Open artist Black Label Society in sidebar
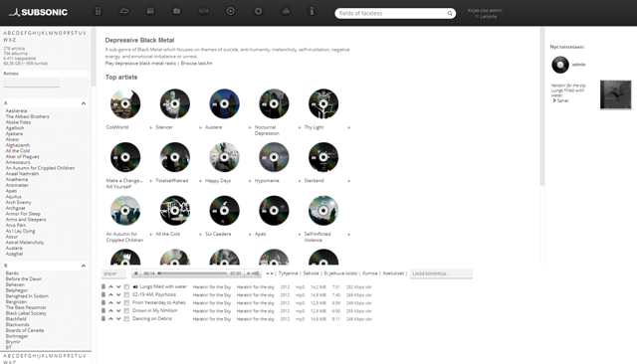 click(26, 313)
